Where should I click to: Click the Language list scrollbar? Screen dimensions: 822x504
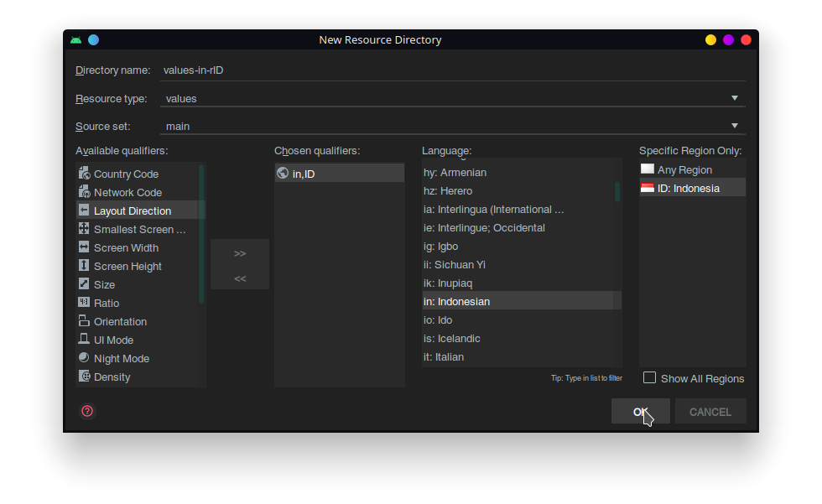617,192
